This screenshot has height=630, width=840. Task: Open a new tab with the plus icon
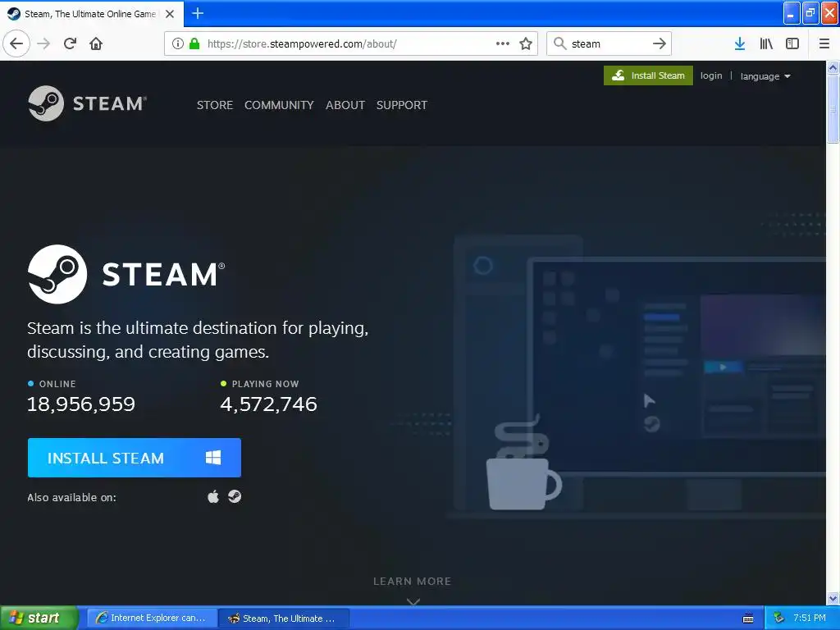(198, 13)
